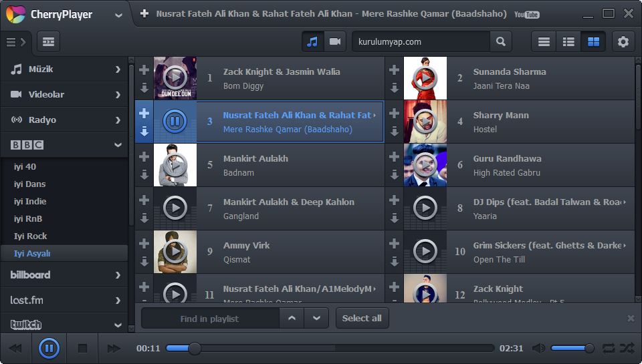642x364 pixels.
Task: Click the search magnifier icon
Action: tap(500, 42)
